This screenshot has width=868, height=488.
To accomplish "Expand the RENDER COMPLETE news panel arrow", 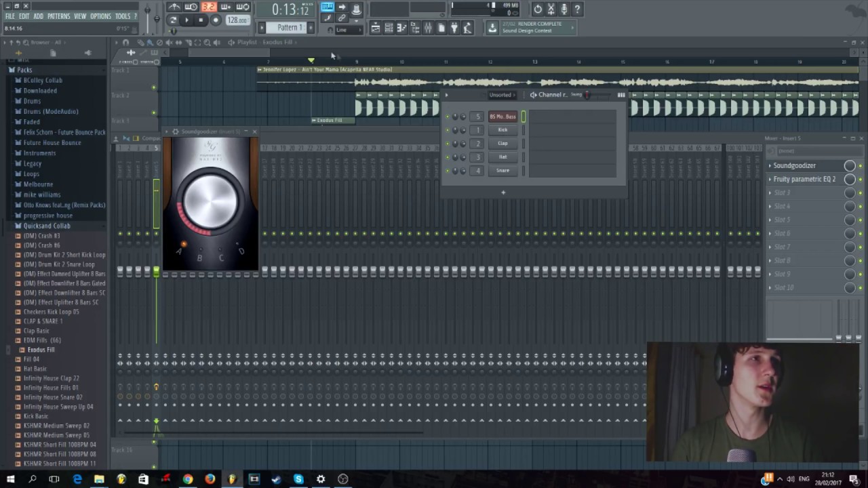I will (x=573, y=28).
